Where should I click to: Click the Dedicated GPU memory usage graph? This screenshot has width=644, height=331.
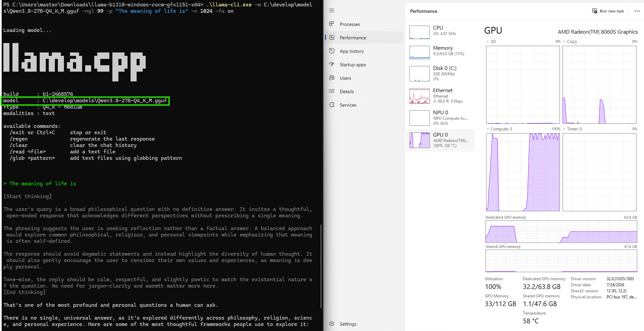click(x=561, y=232)
